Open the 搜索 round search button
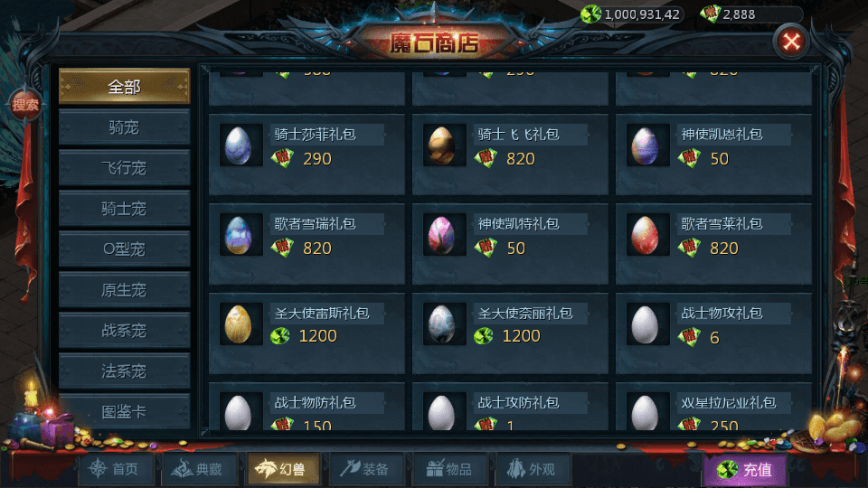This screenshot has height=488, width=868. click(x=25, y=104)
